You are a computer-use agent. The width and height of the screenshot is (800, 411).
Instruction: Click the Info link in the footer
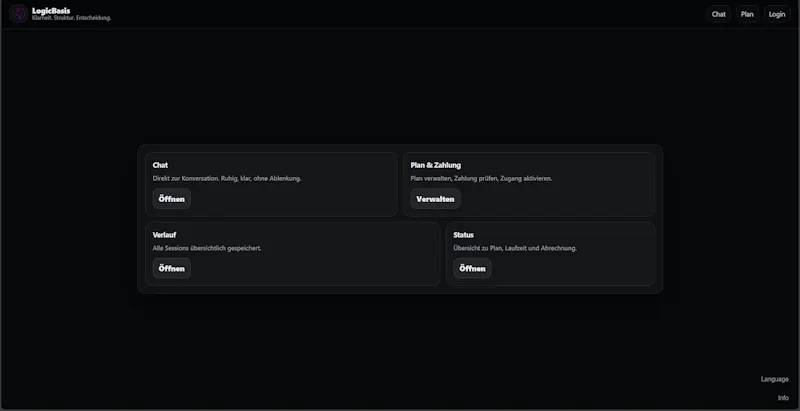tap(783, 398)
